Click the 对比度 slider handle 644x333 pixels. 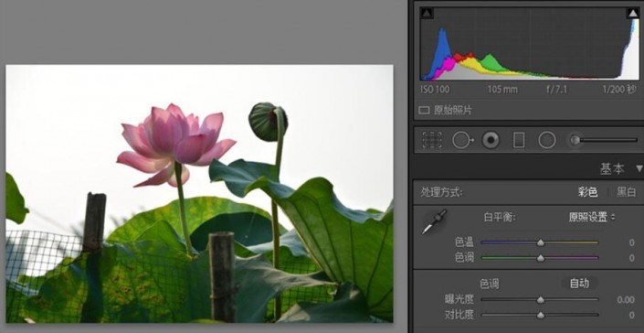[541, 315]
